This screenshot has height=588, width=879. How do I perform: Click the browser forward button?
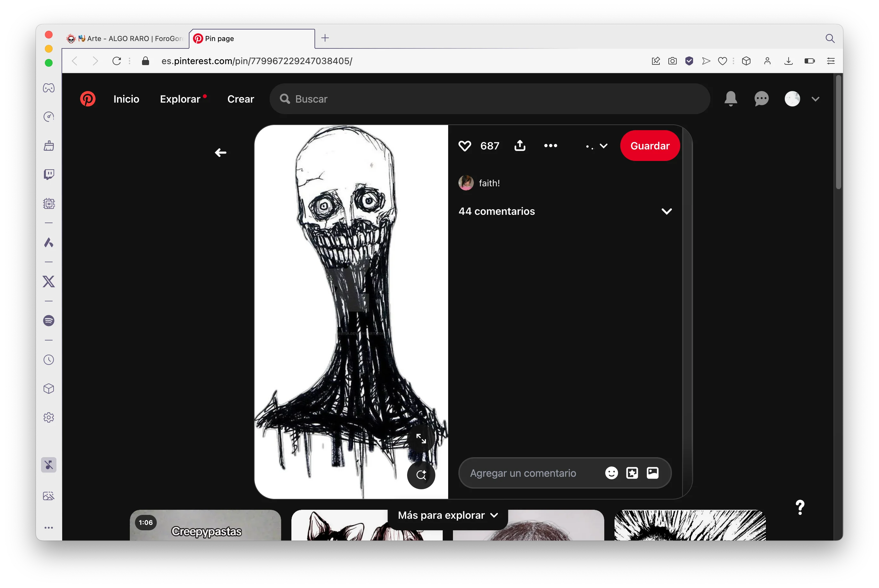(95, 61)
